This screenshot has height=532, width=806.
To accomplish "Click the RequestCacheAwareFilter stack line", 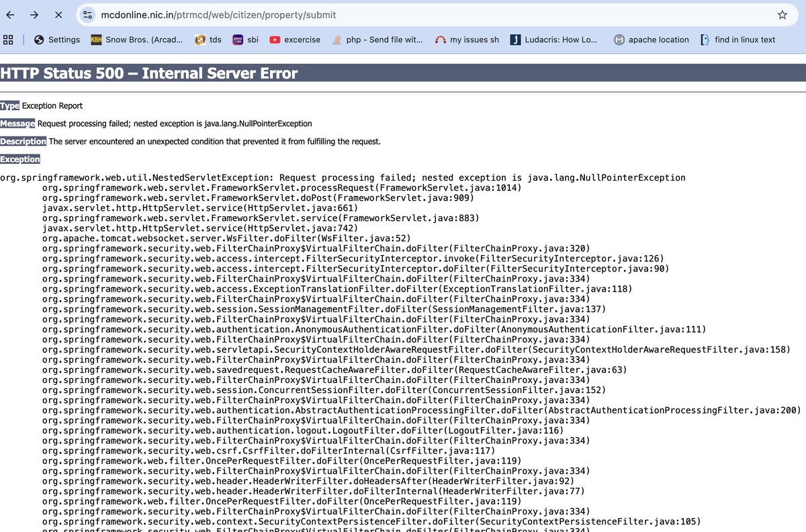I will tap(334, 369).
